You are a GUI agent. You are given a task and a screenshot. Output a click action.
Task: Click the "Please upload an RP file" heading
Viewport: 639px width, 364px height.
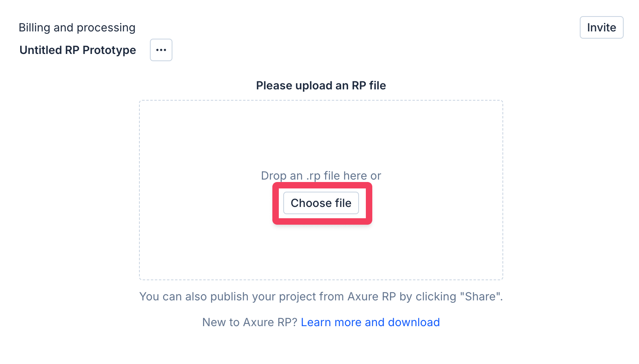[321, 85]
